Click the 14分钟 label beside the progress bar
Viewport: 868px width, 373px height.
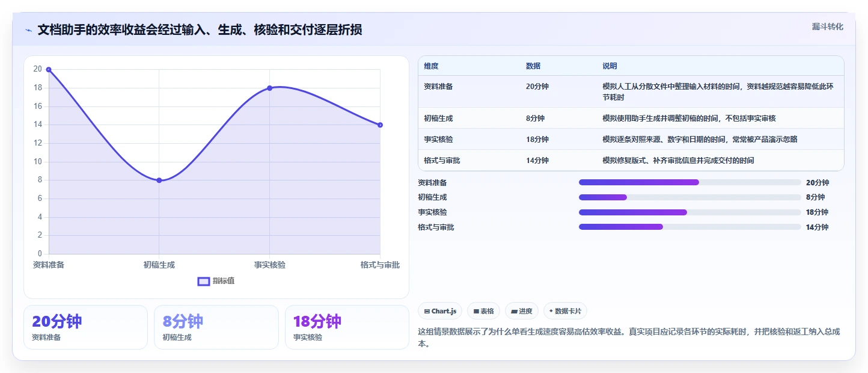[x=818, y=227]
